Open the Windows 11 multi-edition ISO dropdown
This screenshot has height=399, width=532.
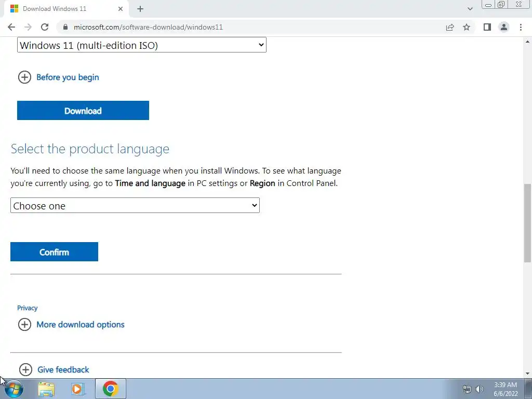point(142,45)
